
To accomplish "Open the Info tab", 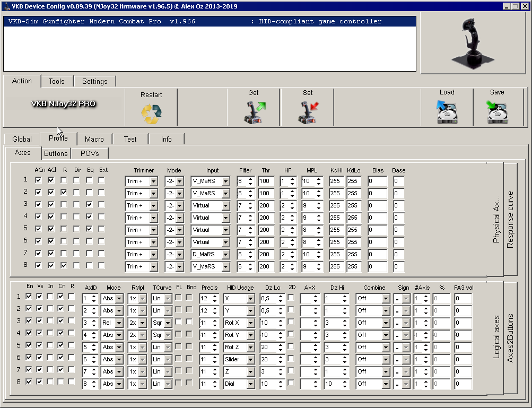I will pyautogui.click(x=166, y=139).
